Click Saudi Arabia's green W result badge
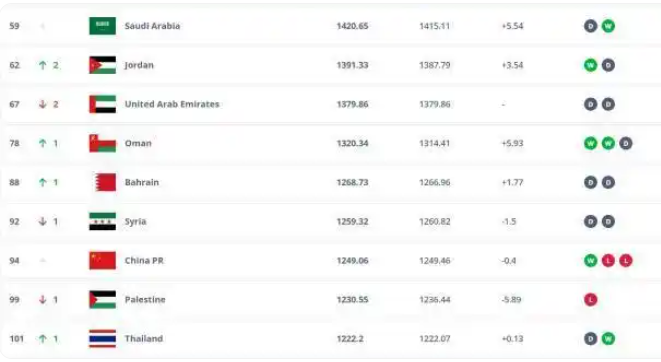 coord(608,26)
